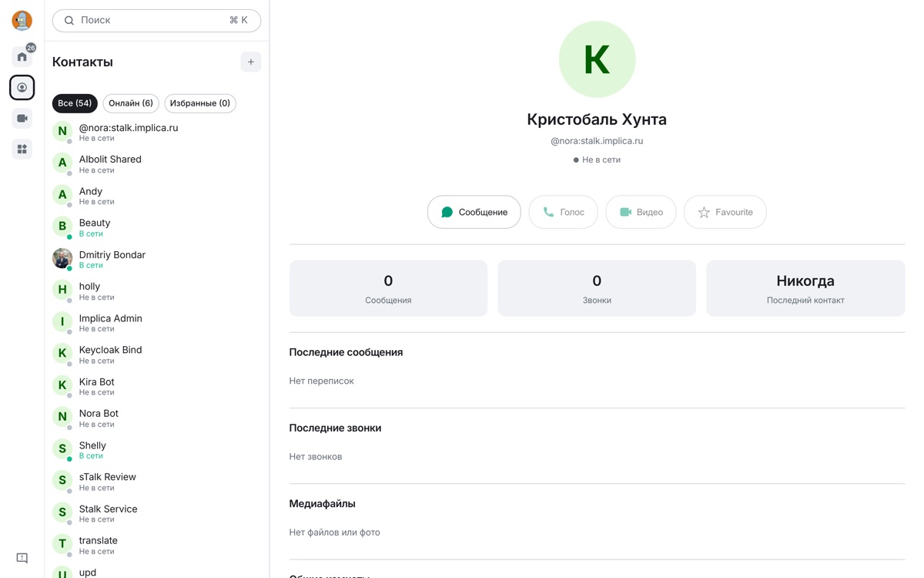Image resolution: width=924 pixels, height=578 pixels.
Task: Open the Keycloak Bind contact
Action: tap(156, 355)
